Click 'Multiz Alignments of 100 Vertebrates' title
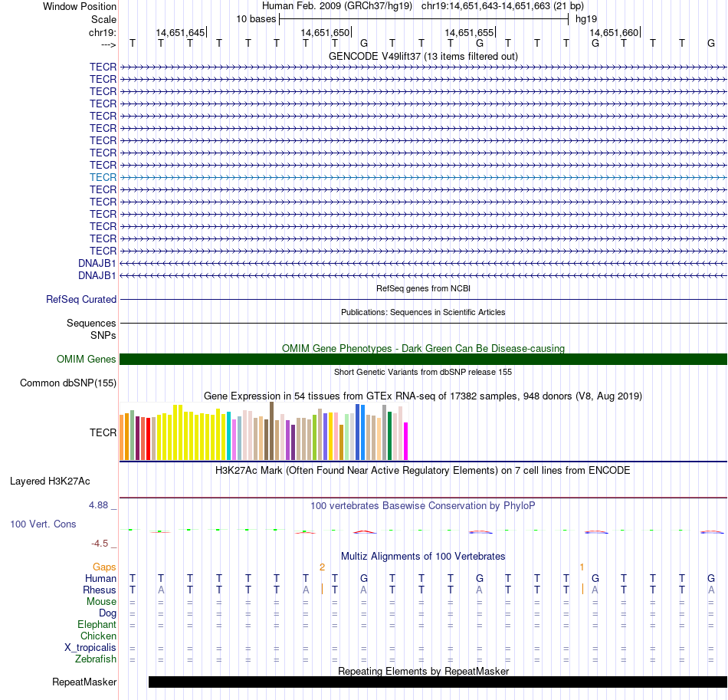This screenshot has height=700, width=728. pos(423,557)
